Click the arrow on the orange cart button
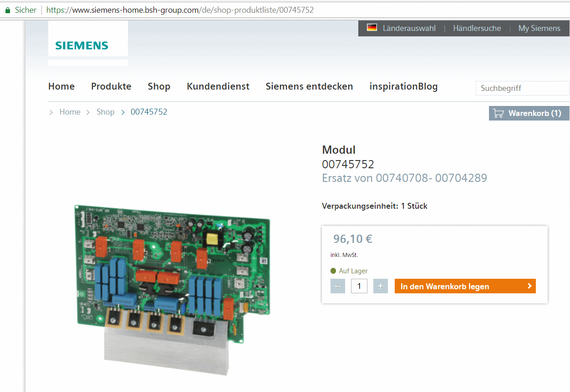This screenshot has width=570, height=392. (x=529, y=286)
